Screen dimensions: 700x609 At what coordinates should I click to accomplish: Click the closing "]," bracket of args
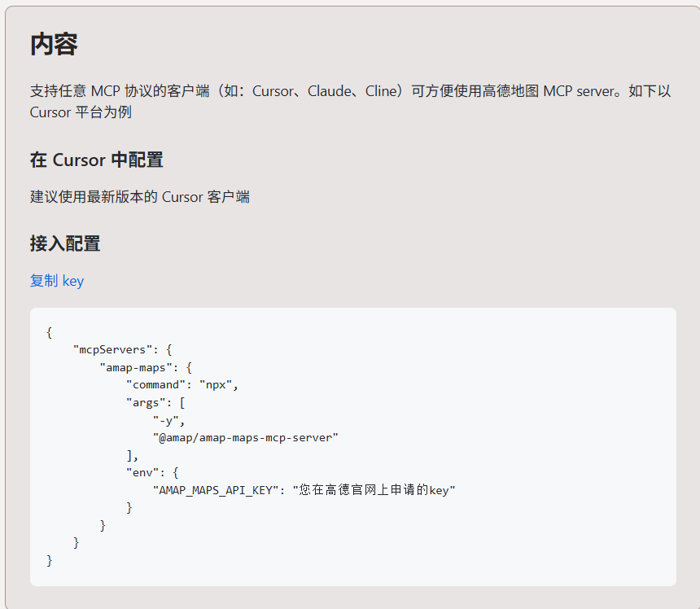click(x=132, y=455)
